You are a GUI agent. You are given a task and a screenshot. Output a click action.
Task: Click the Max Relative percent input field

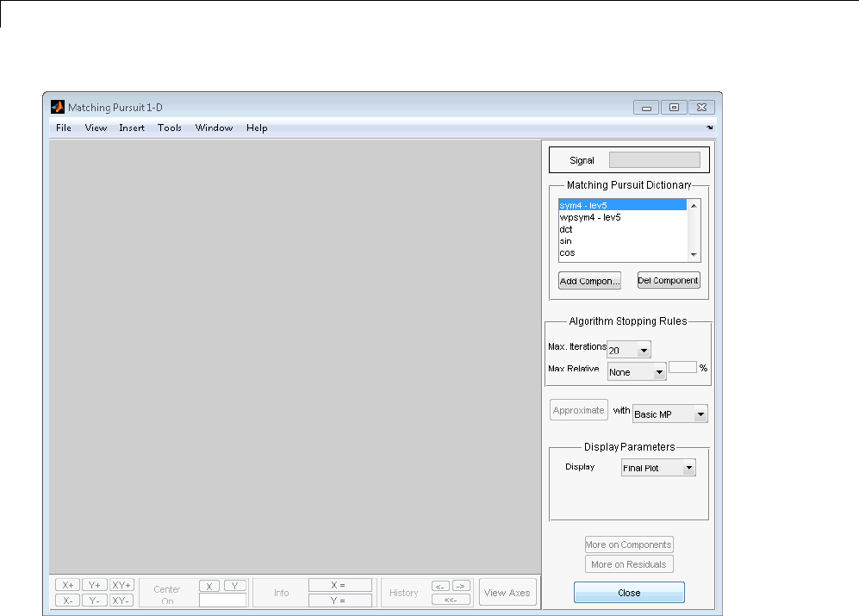[682, 367]
